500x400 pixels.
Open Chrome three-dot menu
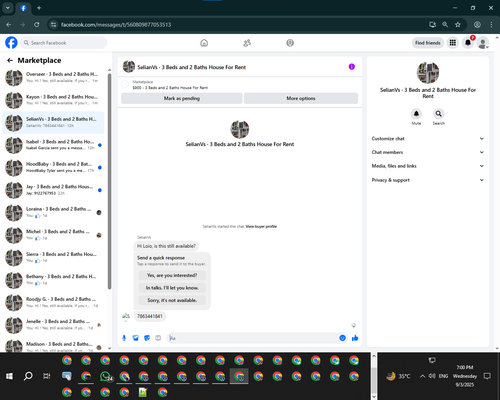pos(491,25)
